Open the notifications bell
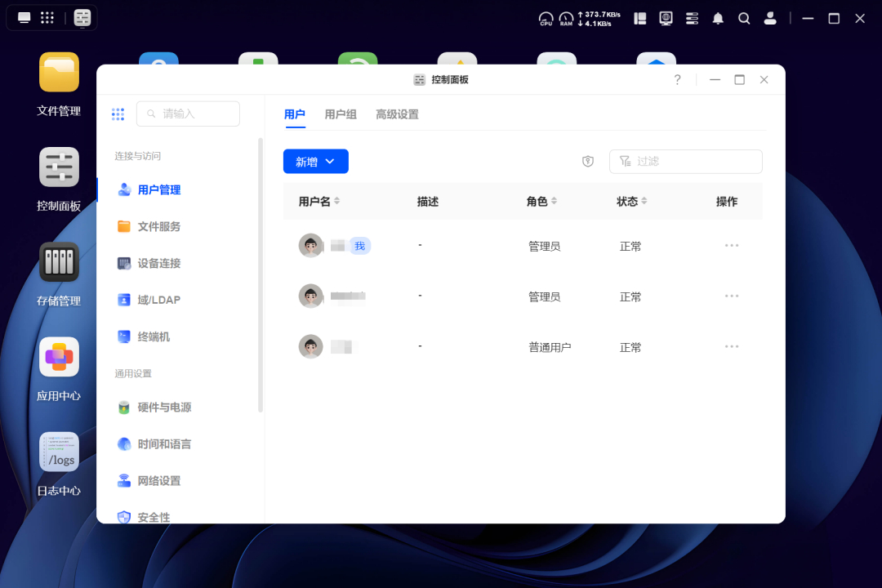 coord(718,19)
